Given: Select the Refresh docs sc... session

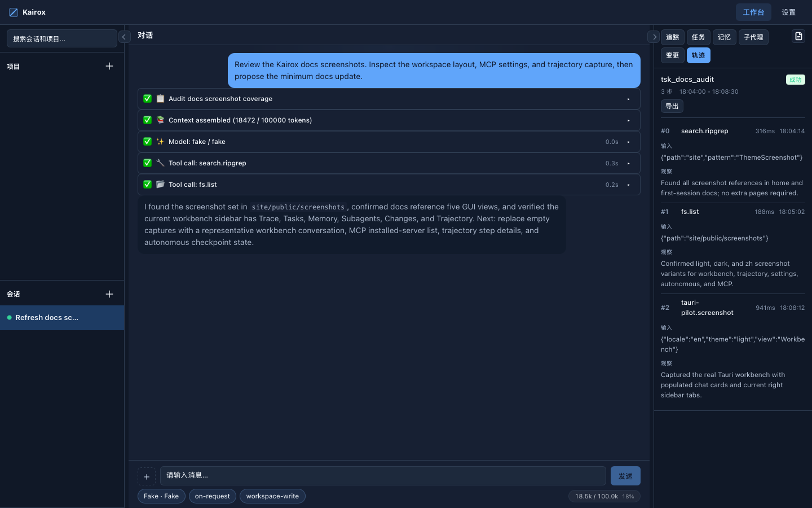Looking at the screenshot, I should pyautogui.click(x=62, y=318).
